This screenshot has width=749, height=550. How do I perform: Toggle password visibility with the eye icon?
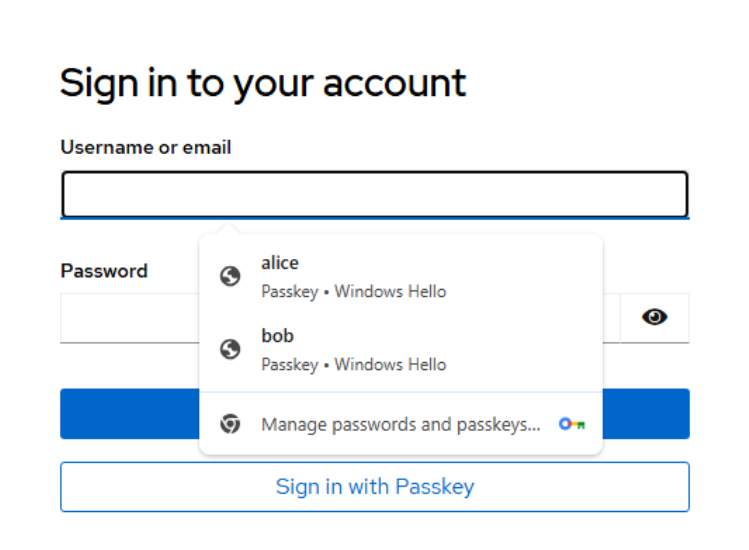coord(655,318)
